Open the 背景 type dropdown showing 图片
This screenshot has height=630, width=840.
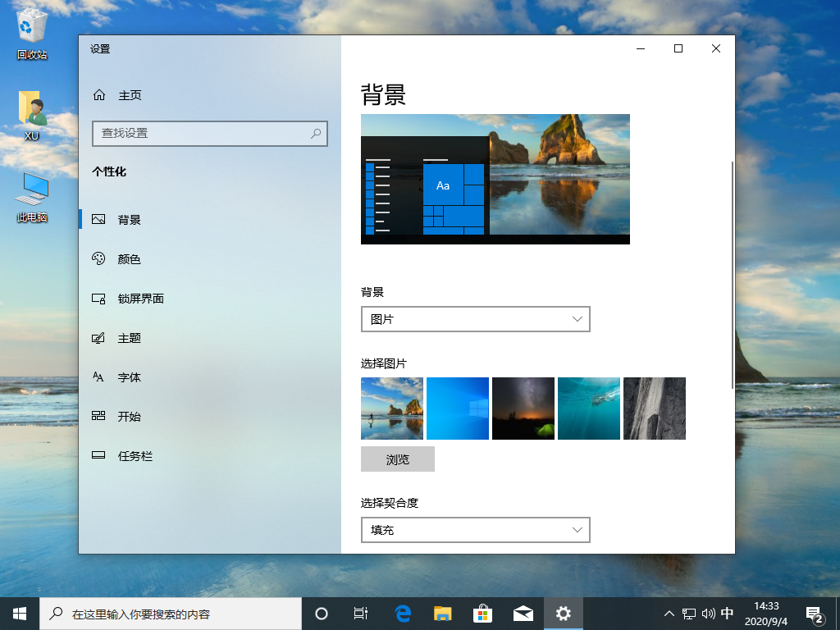click(x=476, y=319)
